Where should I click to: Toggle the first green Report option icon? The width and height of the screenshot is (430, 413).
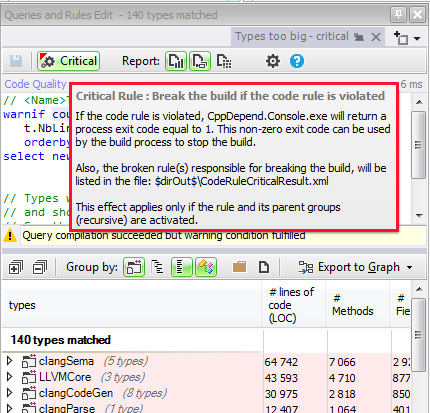pyautogui.click(x=176, y=61)
